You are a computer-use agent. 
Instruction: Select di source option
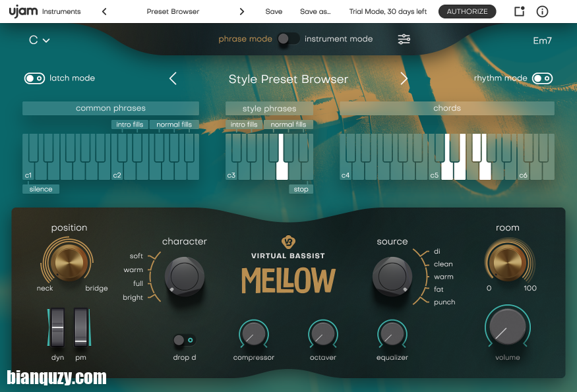pyautogui.click(x=437, y=251)
